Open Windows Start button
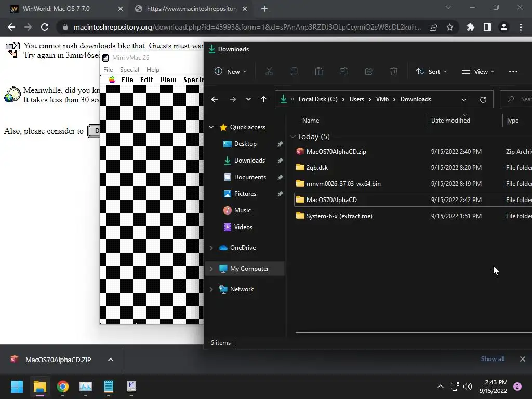Viewport: 532px width, 399px height. (17, 387)
